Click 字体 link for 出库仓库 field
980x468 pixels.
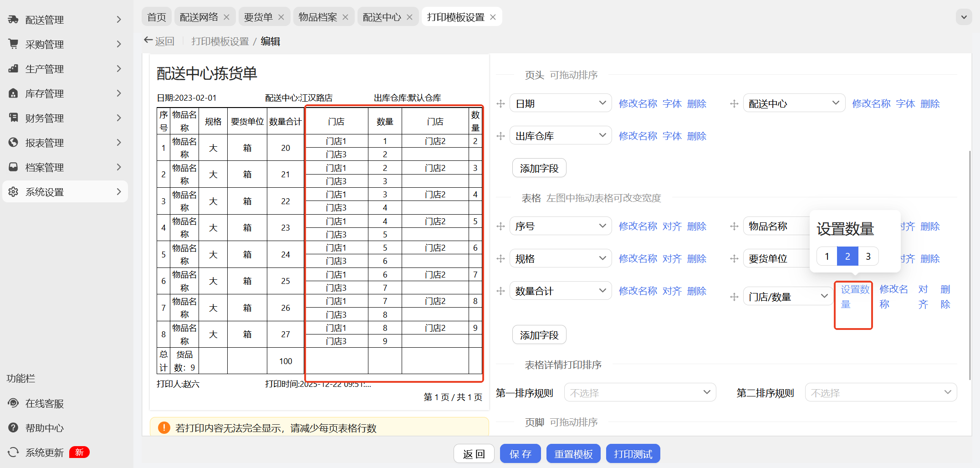pyautogui.click(x=672, y=136)
